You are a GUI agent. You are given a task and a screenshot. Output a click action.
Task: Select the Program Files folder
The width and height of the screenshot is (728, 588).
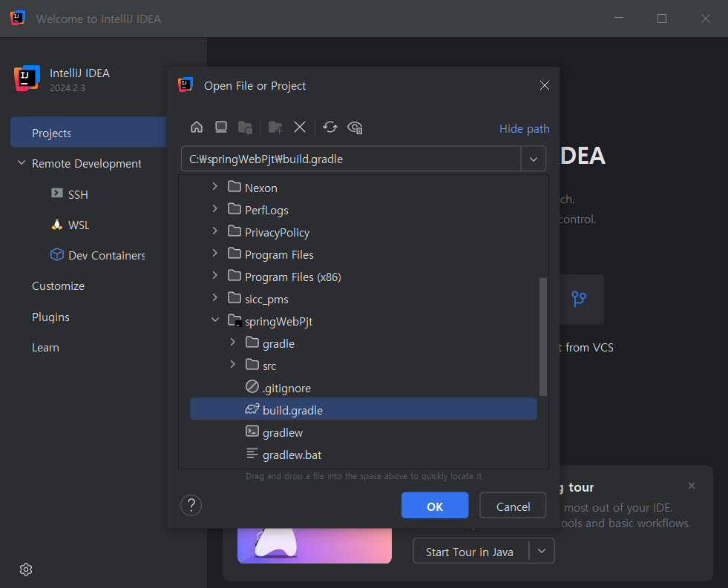click(364, 254)
